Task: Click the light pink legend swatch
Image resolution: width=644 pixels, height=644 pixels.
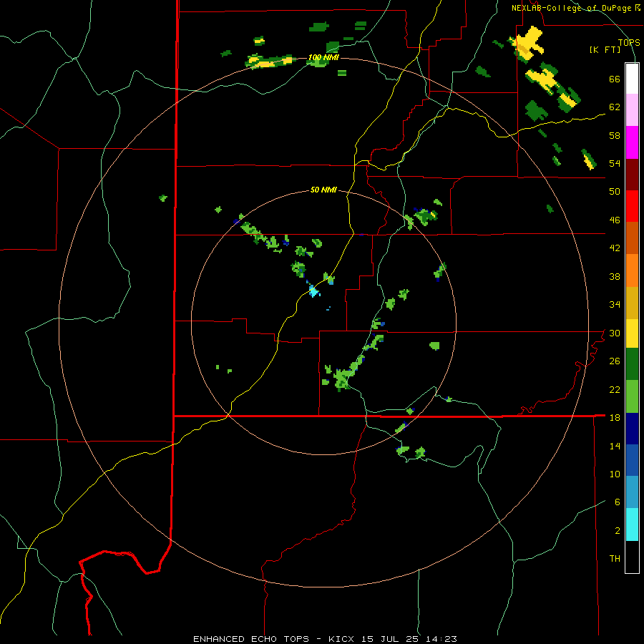Action: coord(632,109)
